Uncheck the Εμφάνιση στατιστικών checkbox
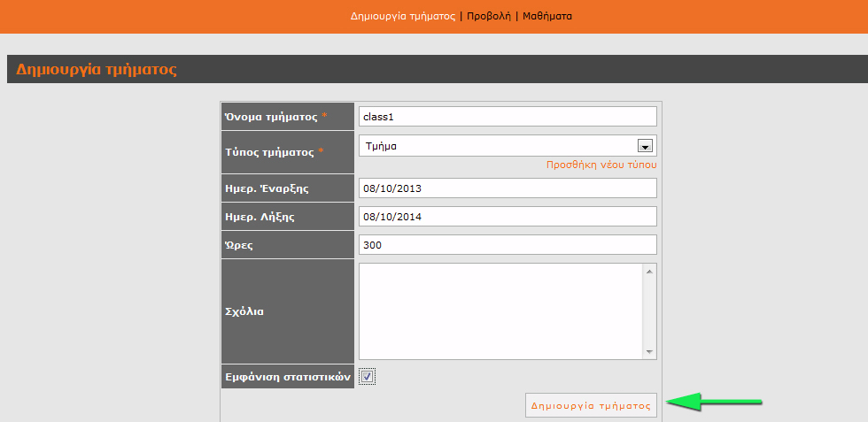Viewport: 868px width, 422px height. point(367,377)
